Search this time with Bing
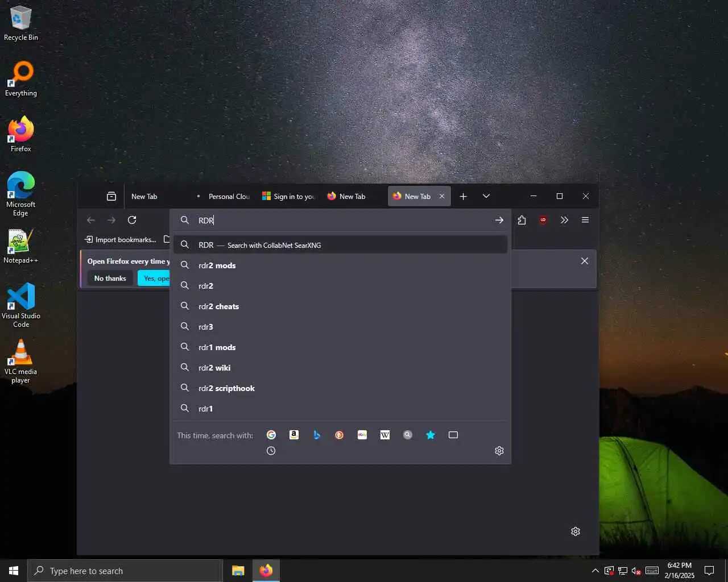728x582 pixels. 317,435
